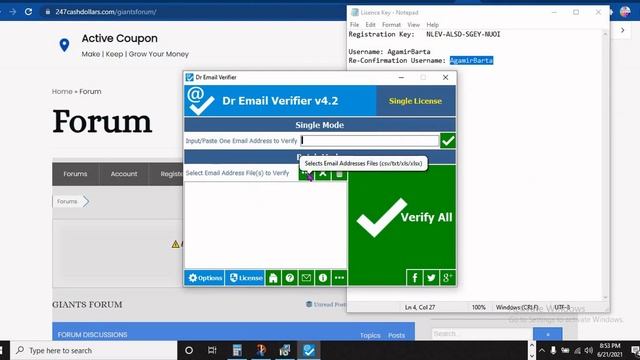Click the highlighted AgamirBarta text in Notepad
Image resolution: width=640 pixels, height=360 pixels.
pyautogui.click(x=471, y=60)
